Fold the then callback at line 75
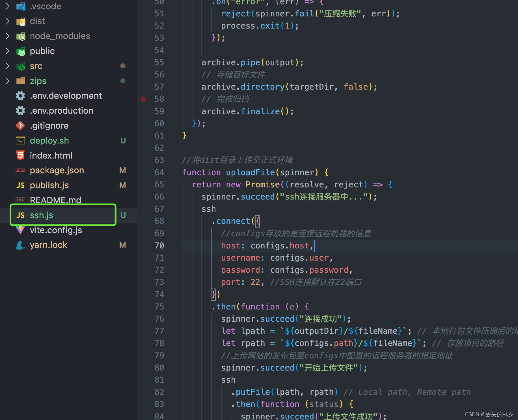Image resolution: width=518 pixels, height=420 pixels. pyautogui.click(x=175, y=307)
